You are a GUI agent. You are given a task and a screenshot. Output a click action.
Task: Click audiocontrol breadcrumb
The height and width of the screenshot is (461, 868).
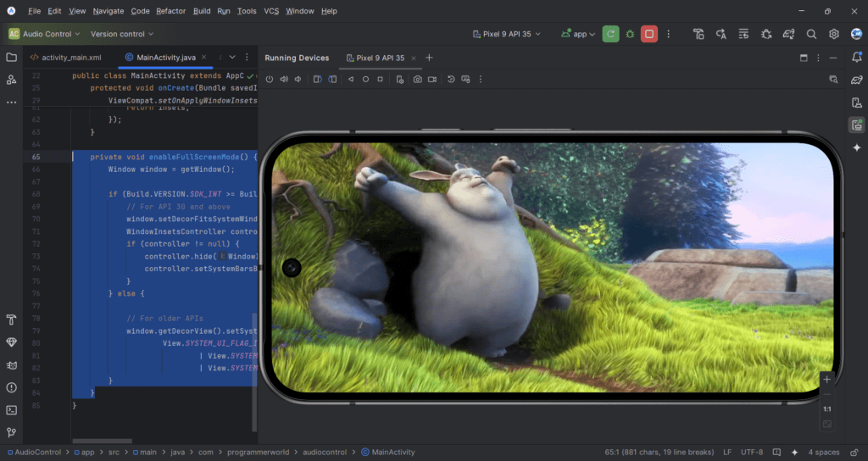tap(325, 453)
